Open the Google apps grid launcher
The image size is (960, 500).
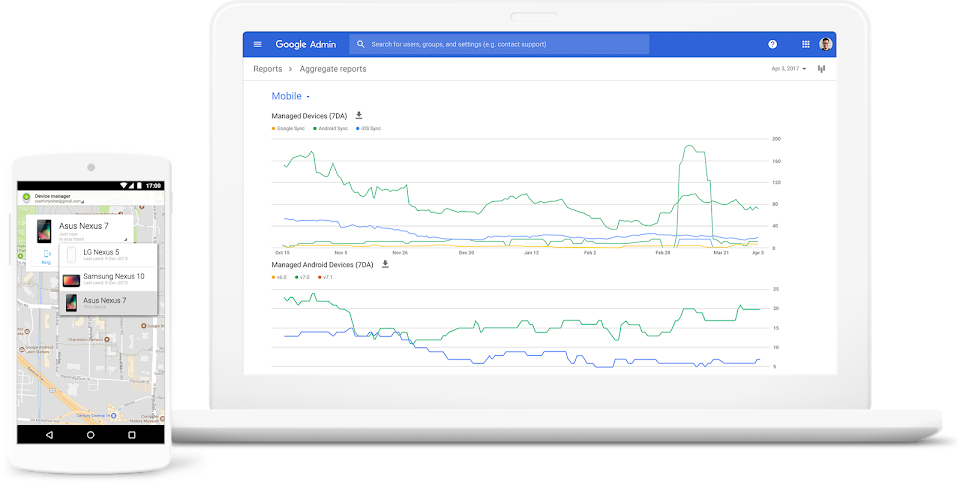point(805,44)
